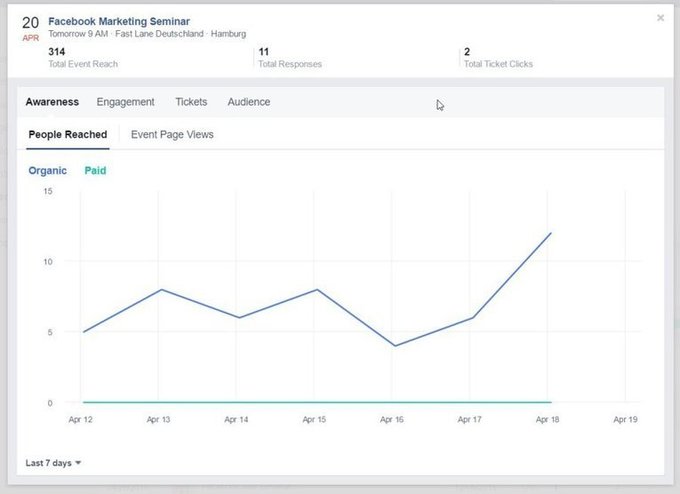Image resolution: width=680 pixels, height=494 pixels.
Task: Click the organic line low point at Apr 16
Action: tap(395, 346)
